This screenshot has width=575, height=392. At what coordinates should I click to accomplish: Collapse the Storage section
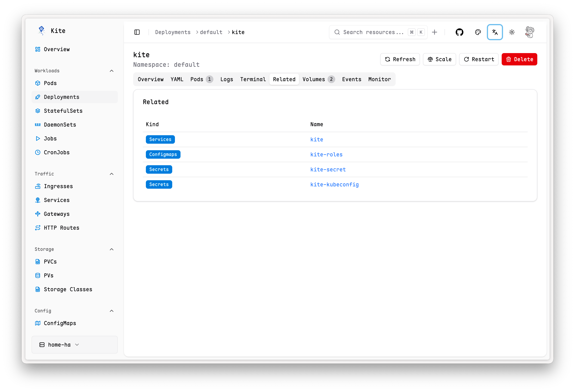(112, 249)
